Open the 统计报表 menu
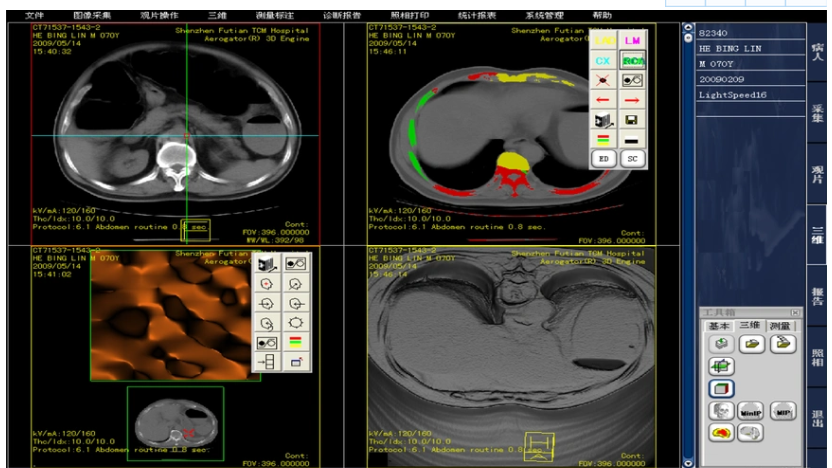 click(x=476, y=15)
